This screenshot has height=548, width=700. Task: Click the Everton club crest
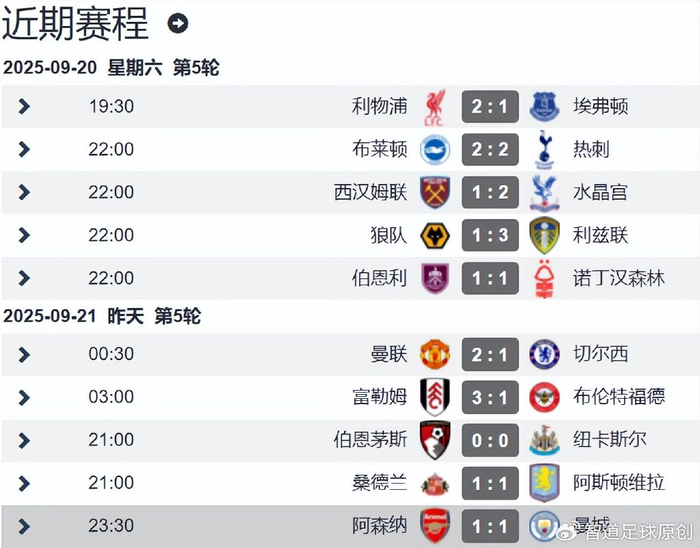(x=545, y=106)
